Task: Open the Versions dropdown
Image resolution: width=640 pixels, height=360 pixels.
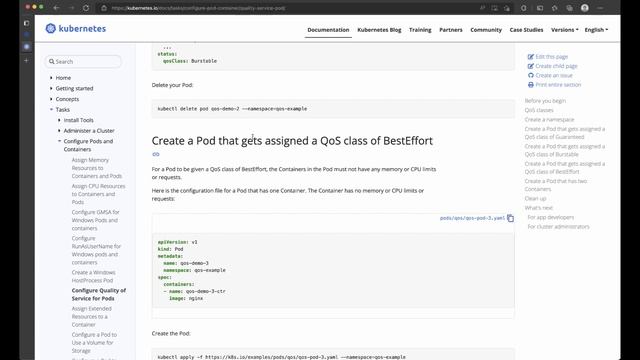Action: pos(564,30)
